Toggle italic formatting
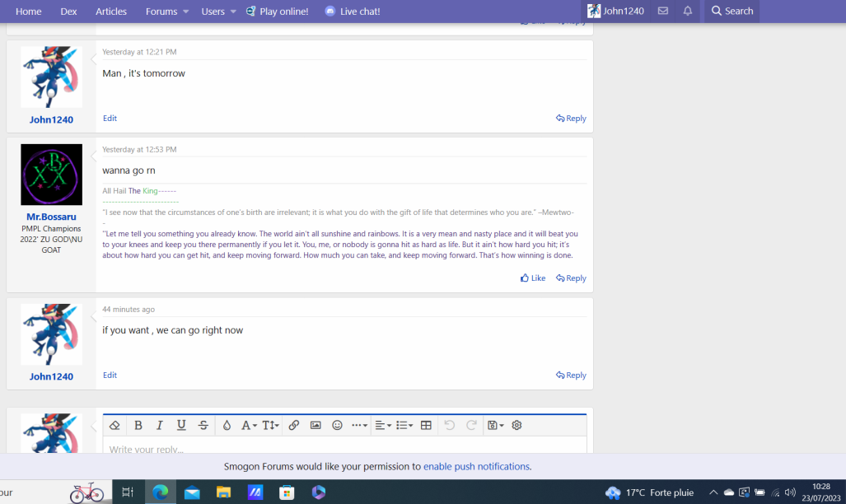Image resolution: width=846 pixels, height=504 pixels. 160,426
